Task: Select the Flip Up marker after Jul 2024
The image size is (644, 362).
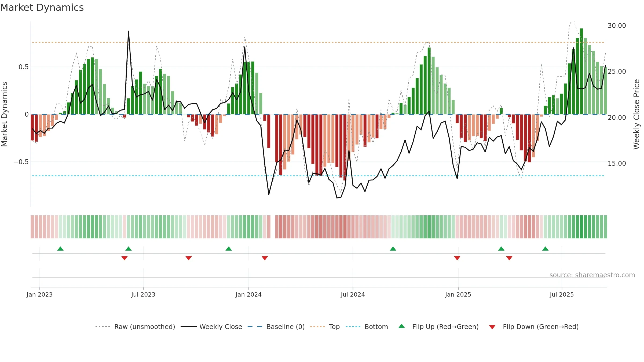Action: click(x=393, y=249)
